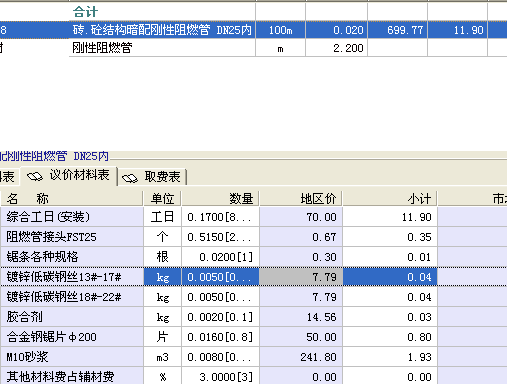Click the 0.5150 quantity of 阻燃管接头
Screen dimensions: 507x384
coord(220,237)
